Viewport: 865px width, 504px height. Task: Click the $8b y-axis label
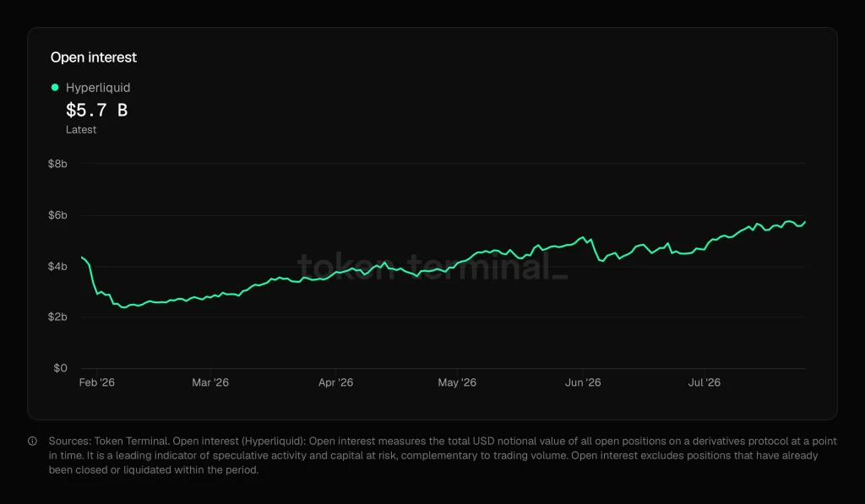click(x=57, y=164)
